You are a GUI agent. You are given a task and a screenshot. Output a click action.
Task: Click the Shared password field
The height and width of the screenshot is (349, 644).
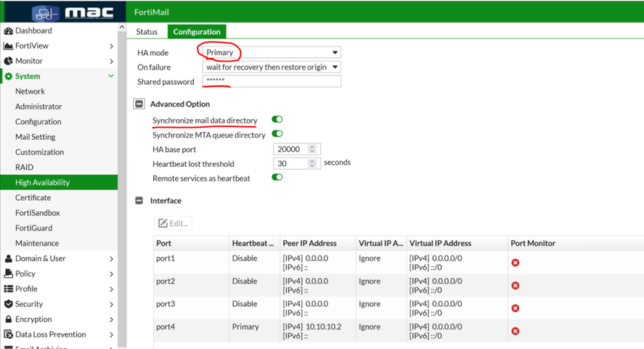(x=272, y=82)
